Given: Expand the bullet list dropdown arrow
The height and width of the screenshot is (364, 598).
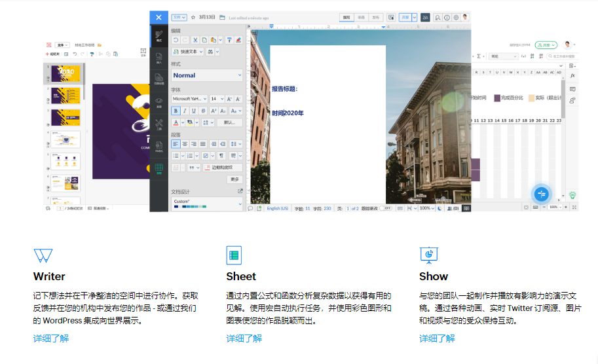Looking at the screenshot, I should [x=183, y=156].
